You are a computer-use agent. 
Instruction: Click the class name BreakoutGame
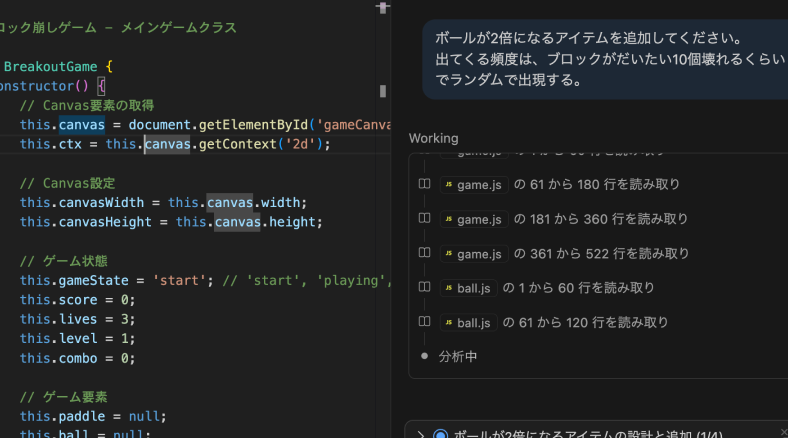50,66
